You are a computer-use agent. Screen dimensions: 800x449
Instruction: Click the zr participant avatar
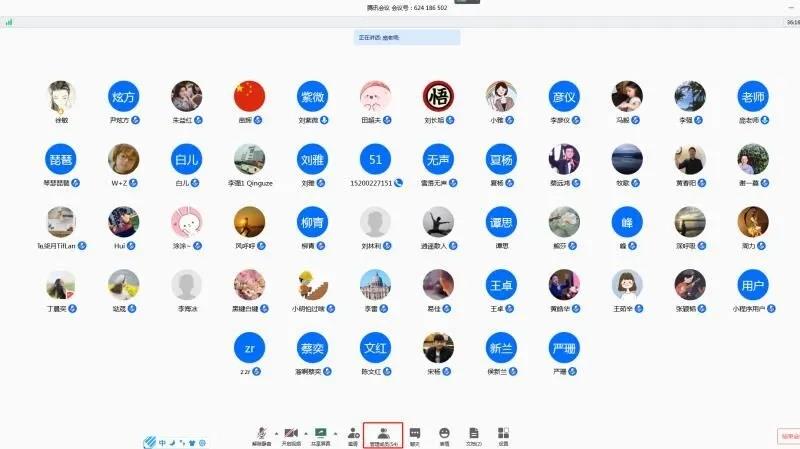(249, 348)
